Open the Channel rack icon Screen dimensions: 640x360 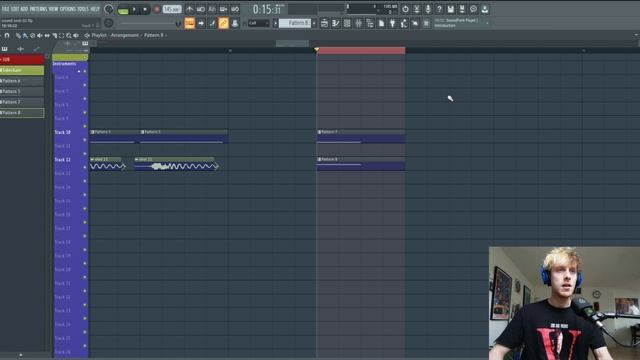[x=347, y=23]
